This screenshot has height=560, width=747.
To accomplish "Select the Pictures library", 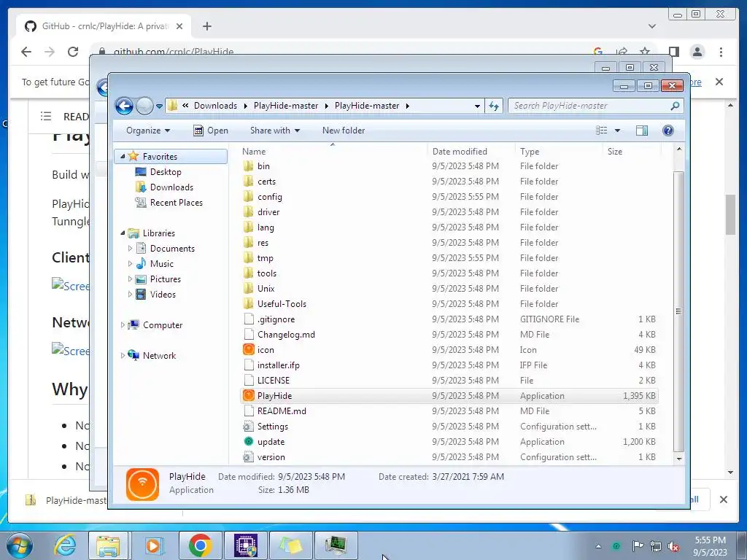I will (x=166, y=279).
